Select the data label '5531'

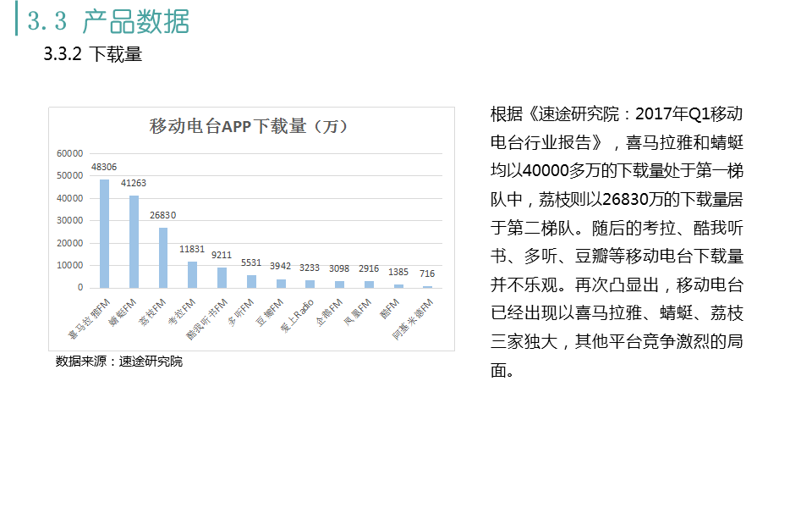[251, 262]
